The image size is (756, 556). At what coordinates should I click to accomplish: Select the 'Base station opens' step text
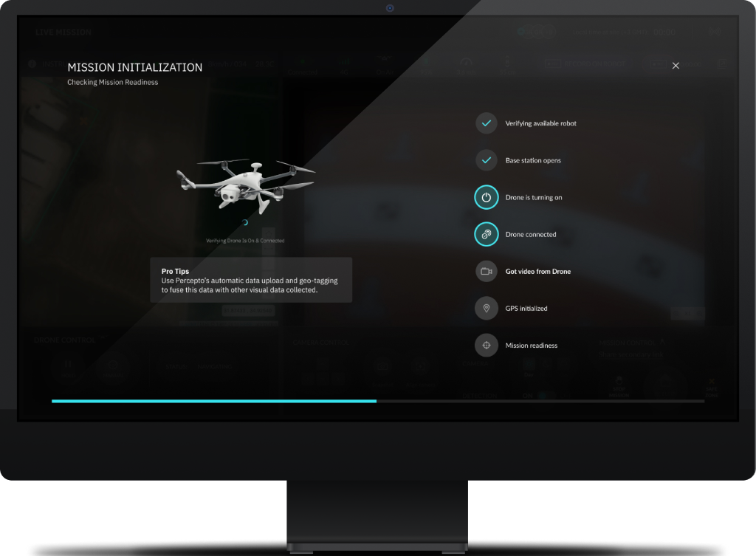(x=533, y=160)
